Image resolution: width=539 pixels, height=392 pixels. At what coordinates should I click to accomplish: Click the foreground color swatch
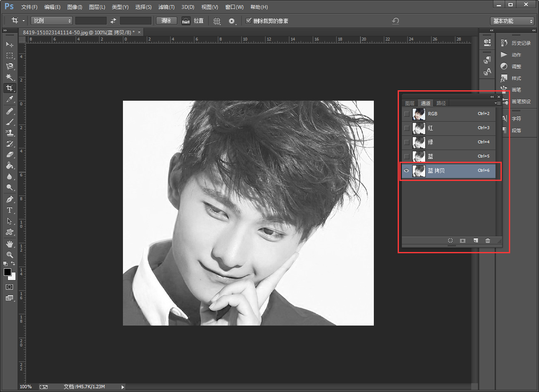click(x=7, y=272)
